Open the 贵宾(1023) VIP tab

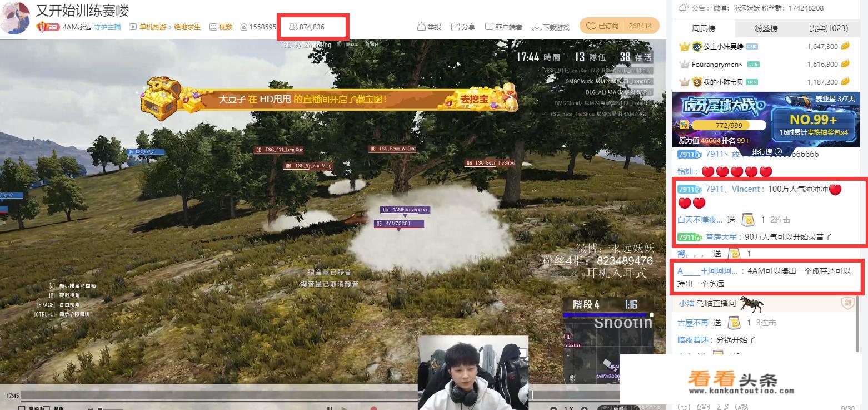[x=828, y=28]
